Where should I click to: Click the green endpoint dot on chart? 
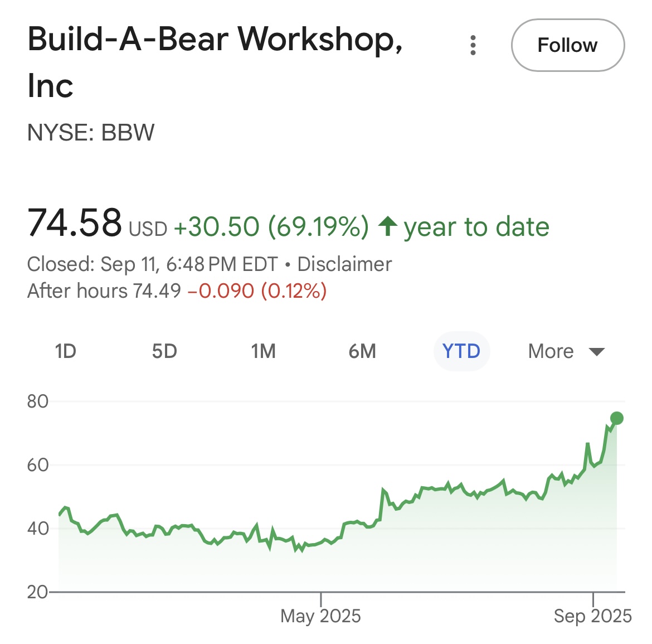[x=617, y=418]
